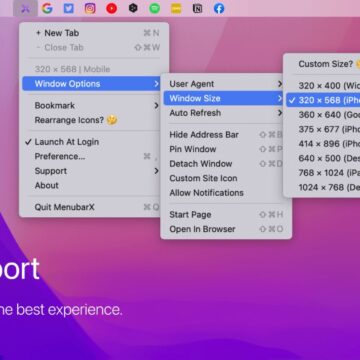The width and height of the screenshot is (360, 360).
Task: Click the 320 × 568 | Mobile label
Action: coord(72,69)
